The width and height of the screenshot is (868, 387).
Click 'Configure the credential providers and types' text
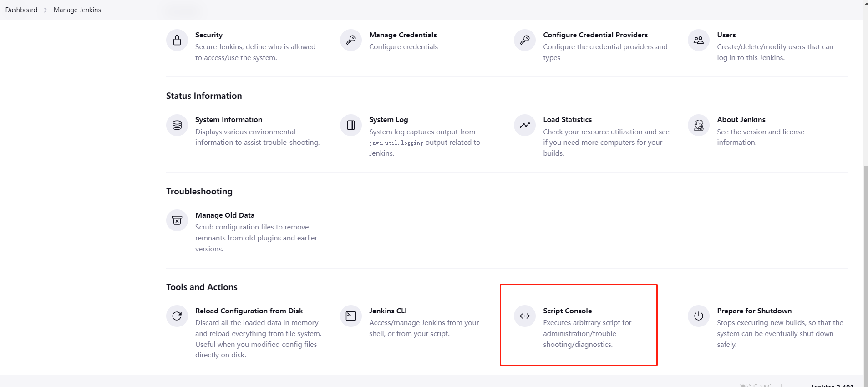coord(605,52)
